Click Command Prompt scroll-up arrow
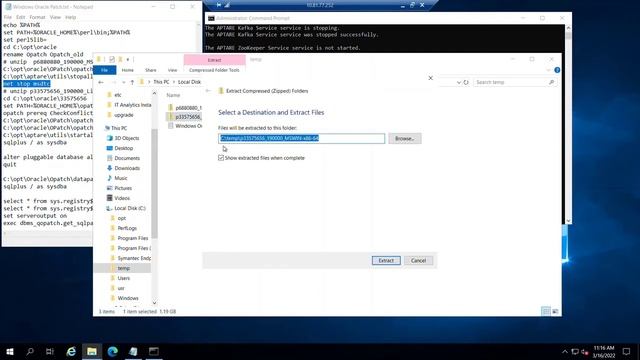This screenshot has width=640, height=360. pyautogui.click(x=568, y=28)
